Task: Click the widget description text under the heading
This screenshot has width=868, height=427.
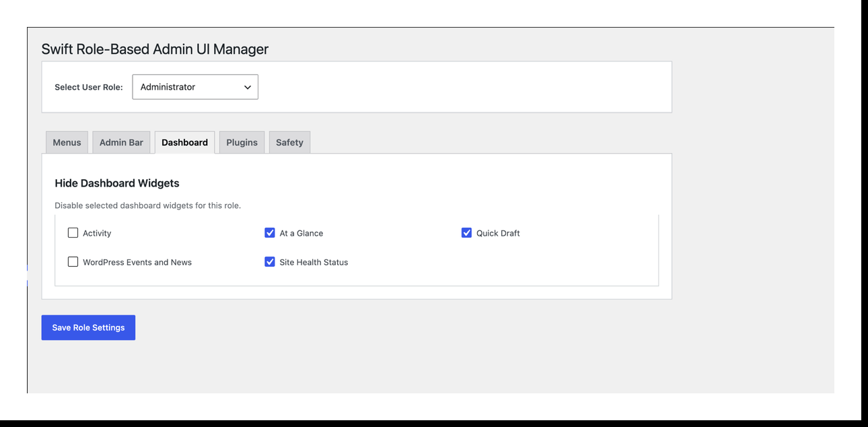Action: click(149, 205)
